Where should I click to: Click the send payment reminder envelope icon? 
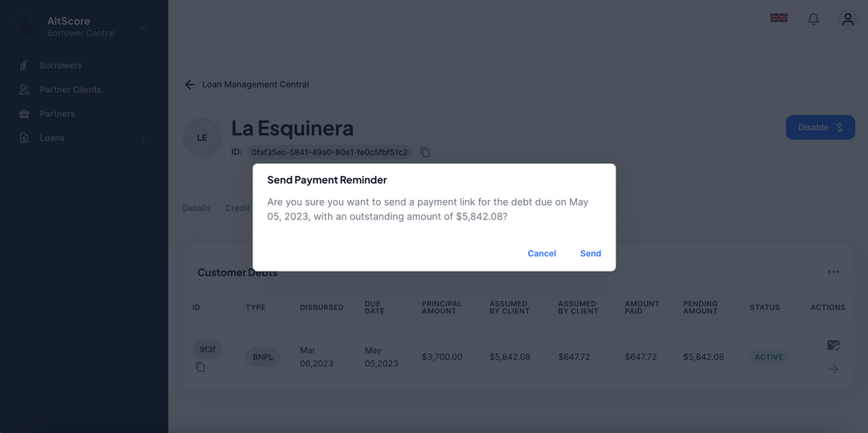[833, 345]
